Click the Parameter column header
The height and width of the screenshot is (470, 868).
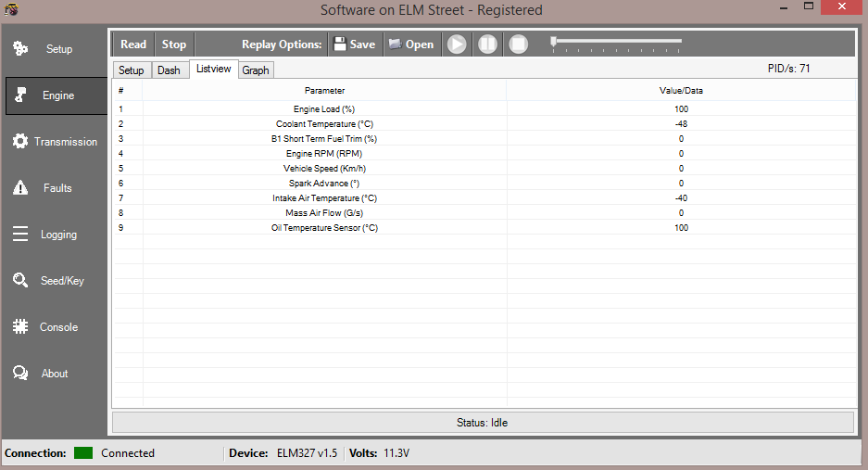click(x=324, y=90)
